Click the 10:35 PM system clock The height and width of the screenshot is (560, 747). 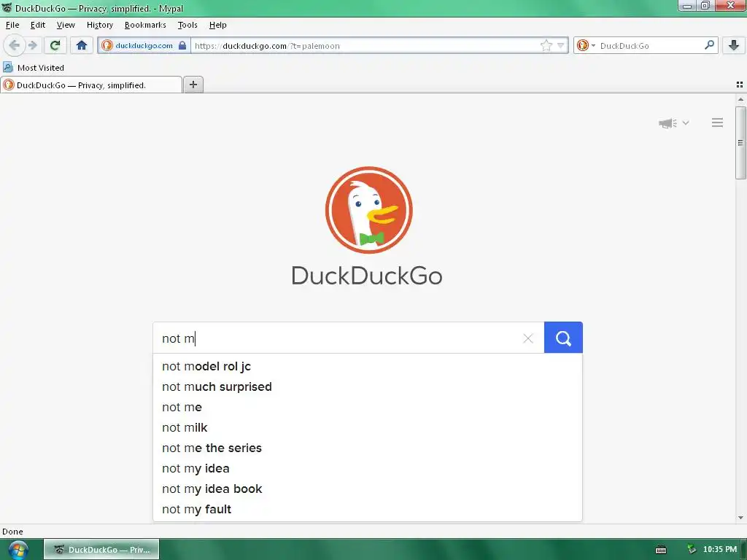(720, 550)
